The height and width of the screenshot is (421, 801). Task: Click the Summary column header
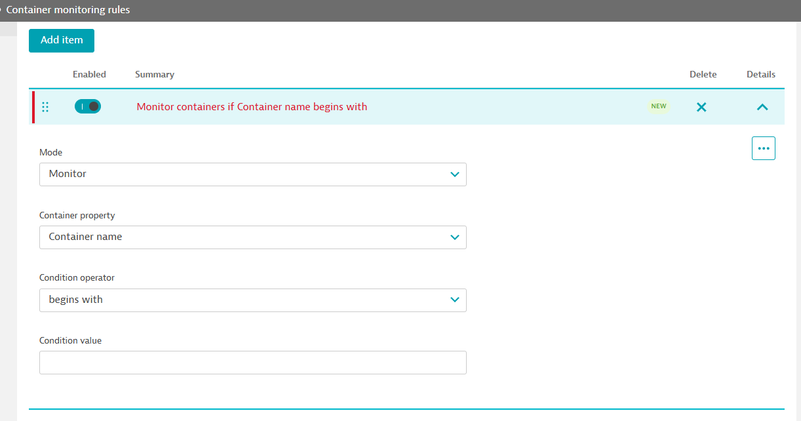(x=154, y=75)
